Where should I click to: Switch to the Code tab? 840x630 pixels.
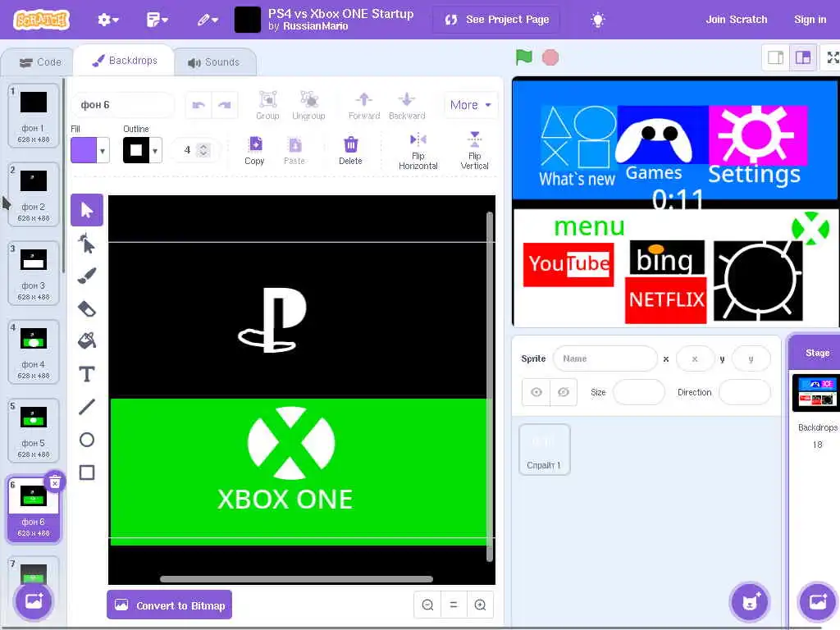pyautogui.click(x=40, y=62)
